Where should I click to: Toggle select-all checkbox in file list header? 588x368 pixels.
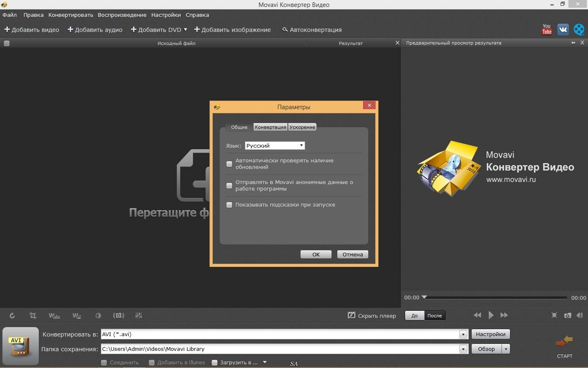(7, 43)
